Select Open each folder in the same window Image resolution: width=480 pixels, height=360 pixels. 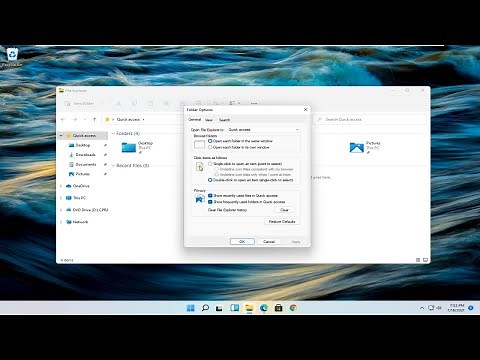[241, 141]
